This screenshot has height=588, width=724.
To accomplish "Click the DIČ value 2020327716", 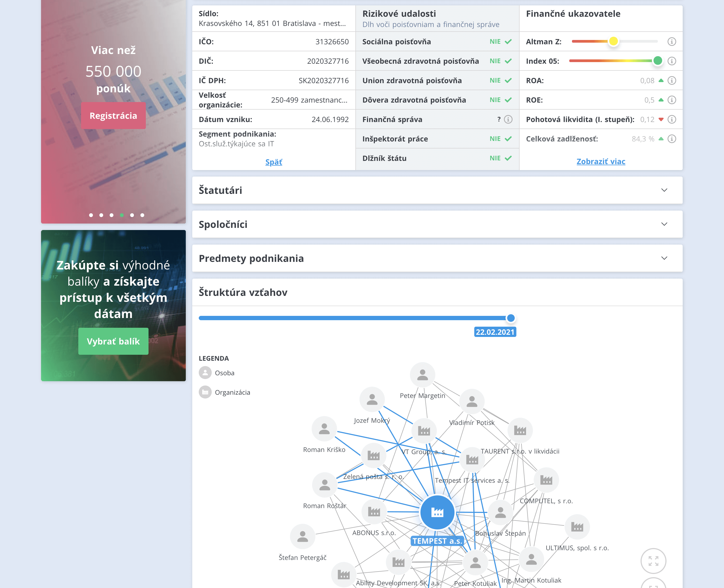I will [x=328, y=61].
